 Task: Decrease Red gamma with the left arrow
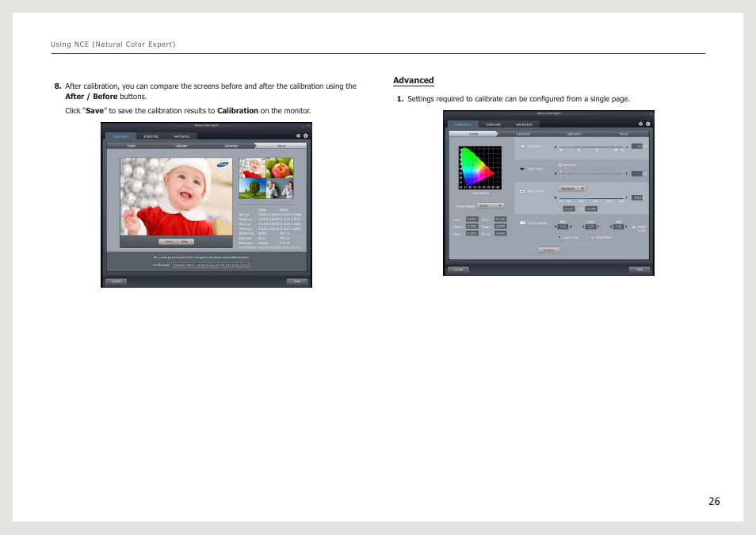556,227
